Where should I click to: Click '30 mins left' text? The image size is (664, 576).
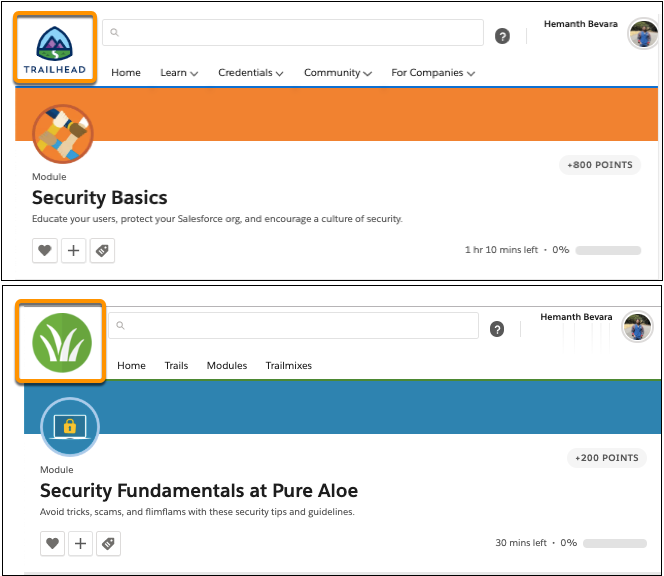point(521,543)
